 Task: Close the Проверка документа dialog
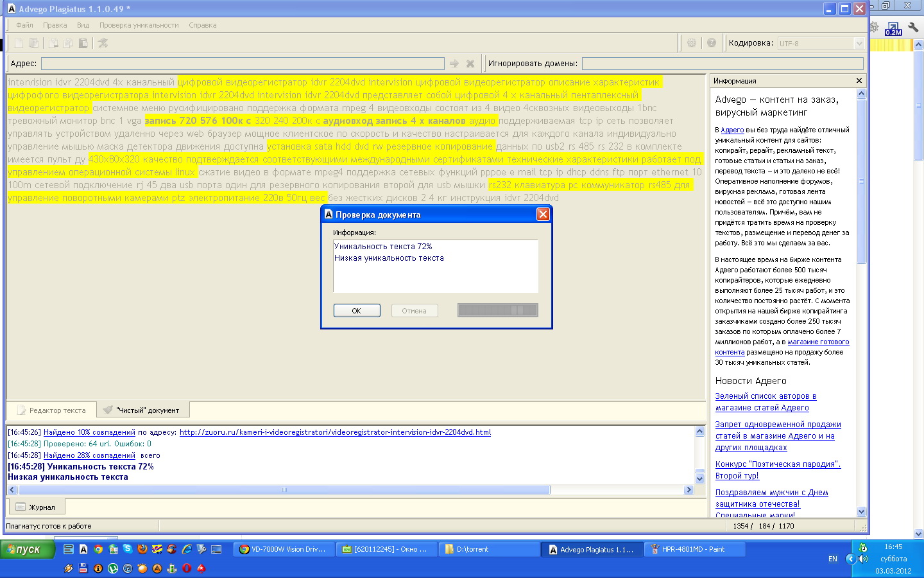pyautogui.click(x=543, y=215)
